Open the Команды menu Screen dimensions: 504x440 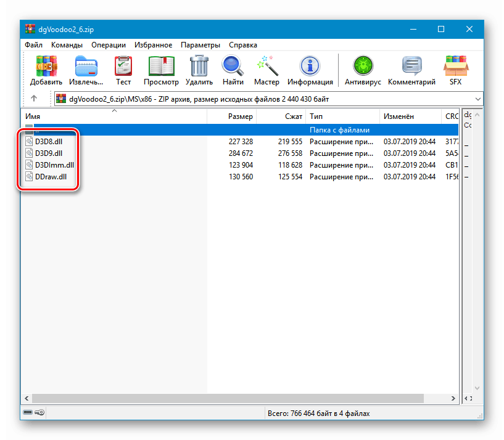coord(67,45)
